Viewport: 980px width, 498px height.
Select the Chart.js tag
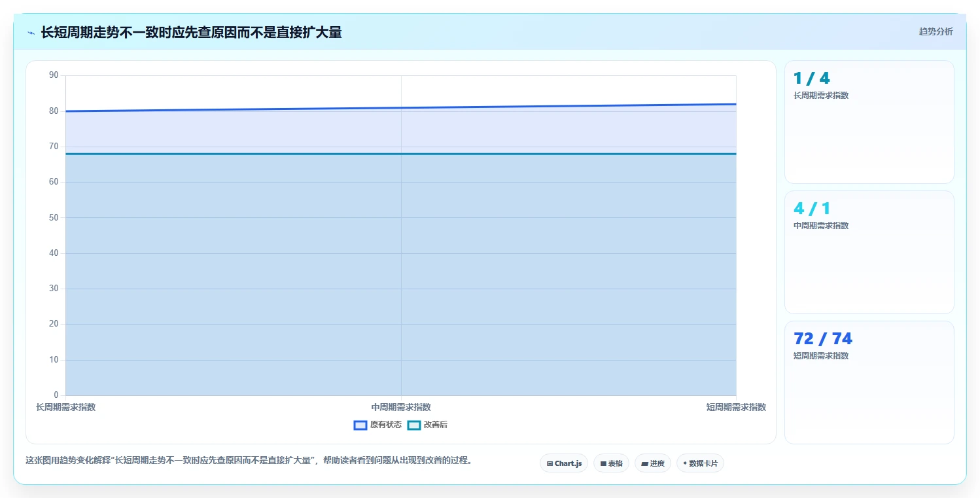pyautogui.click(x=564, y=463)
